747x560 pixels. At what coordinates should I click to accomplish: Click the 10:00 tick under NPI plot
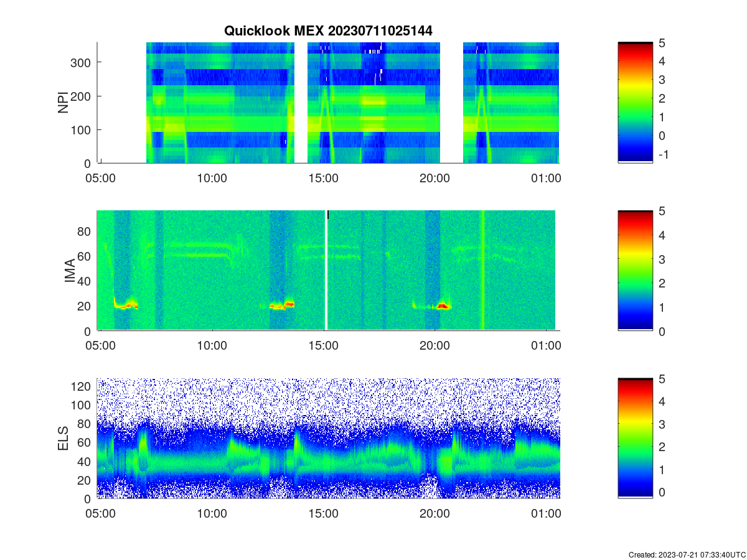point(212,178)
